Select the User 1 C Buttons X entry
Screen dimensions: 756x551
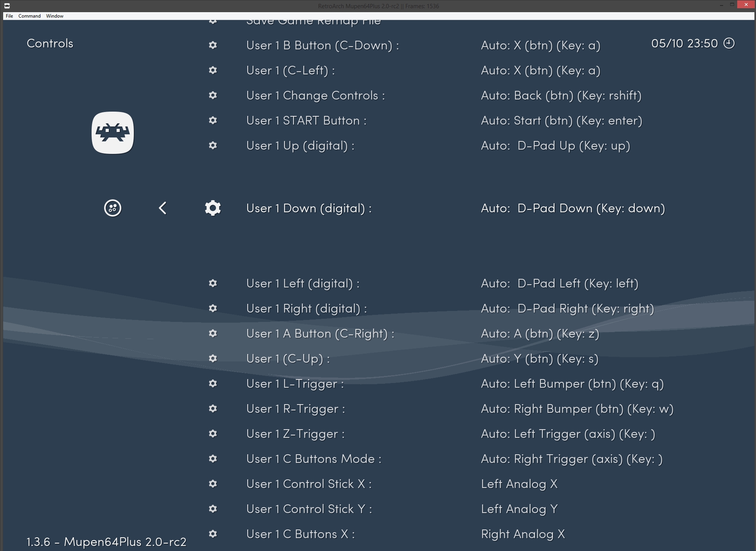click(x=301, y=535)
